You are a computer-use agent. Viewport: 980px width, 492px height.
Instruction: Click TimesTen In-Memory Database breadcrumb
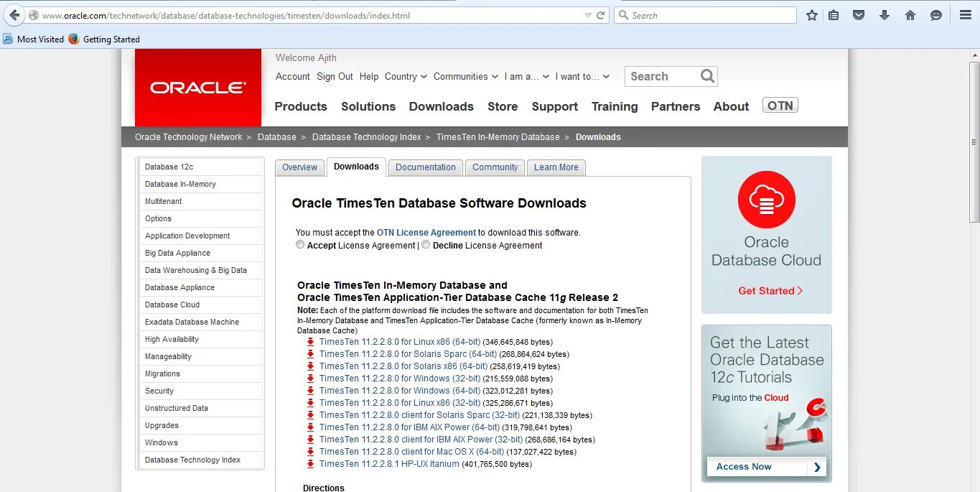coord(498,137)
